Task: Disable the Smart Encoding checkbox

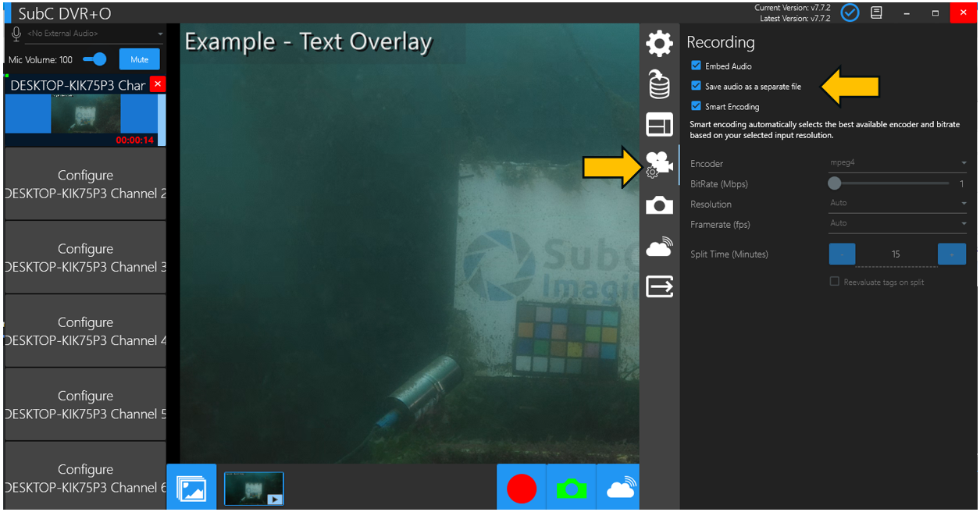Action: point(696,107)
